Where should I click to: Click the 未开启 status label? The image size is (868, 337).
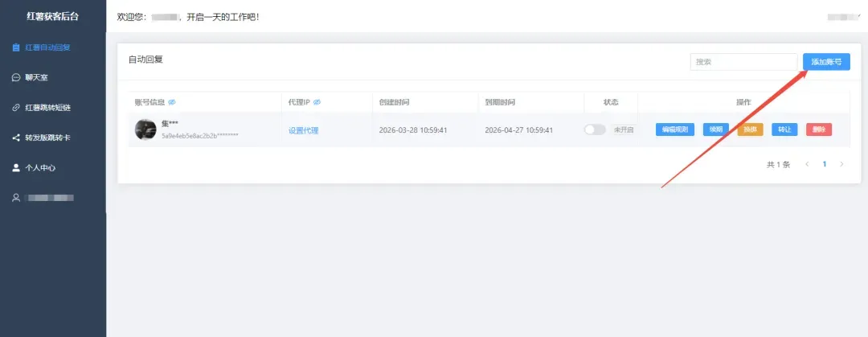(x=624, y=129)
